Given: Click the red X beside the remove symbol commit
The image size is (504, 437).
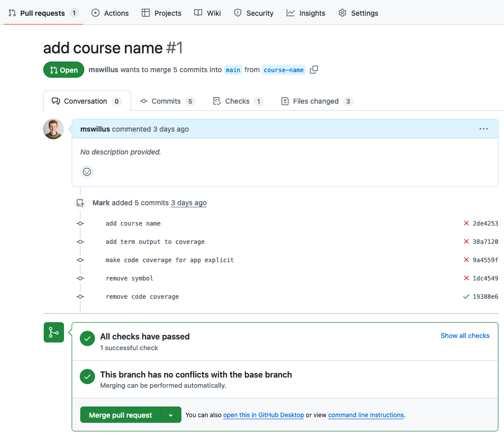Looking at the screenshot, I should pyautogui.click(x=466, y=278).
